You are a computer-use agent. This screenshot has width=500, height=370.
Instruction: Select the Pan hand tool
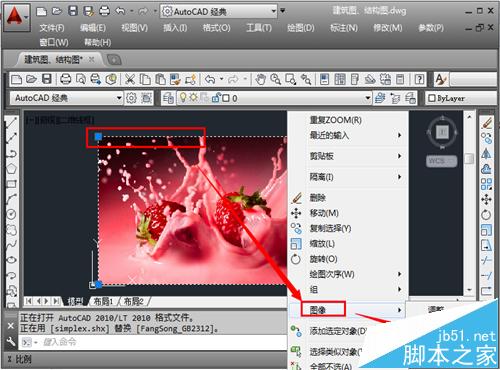pyautogui.click(x=260, y=79)
